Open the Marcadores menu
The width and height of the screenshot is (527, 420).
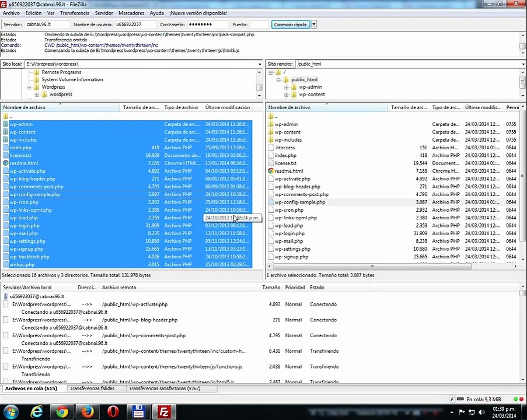click(131, 13)
